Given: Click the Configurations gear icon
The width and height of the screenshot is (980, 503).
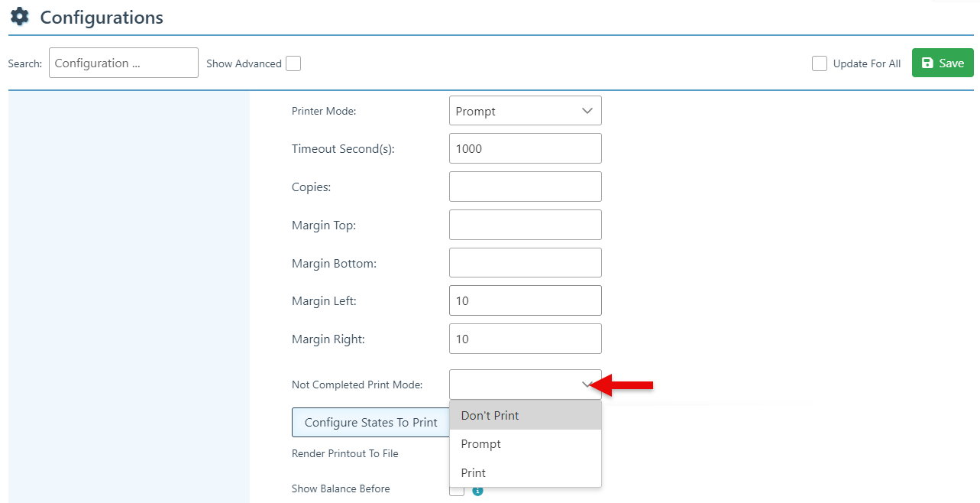Looking at the screenshot, I should click(20, 17).
